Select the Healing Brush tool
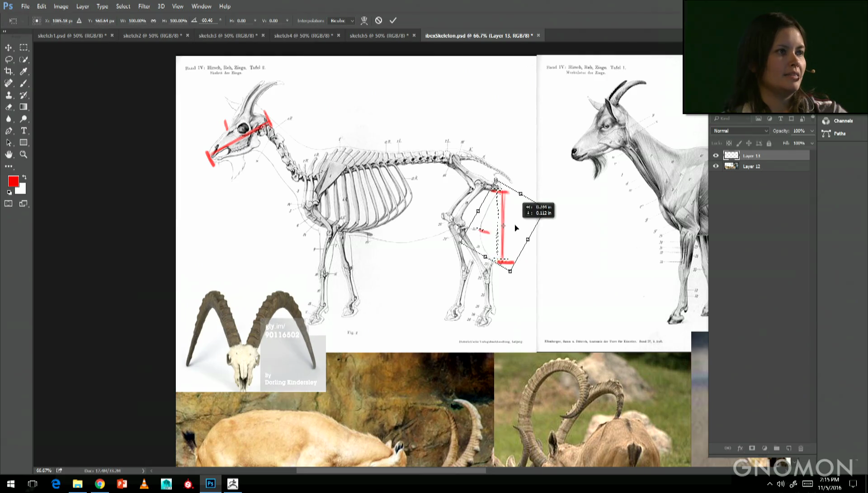 click(x=9, y=83)
